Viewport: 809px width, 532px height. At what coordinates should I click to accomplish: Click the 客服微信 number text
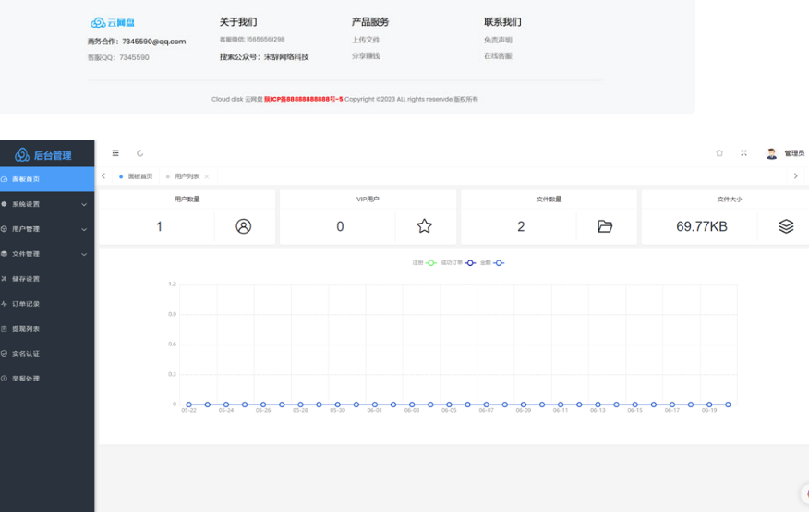(252, 39)
